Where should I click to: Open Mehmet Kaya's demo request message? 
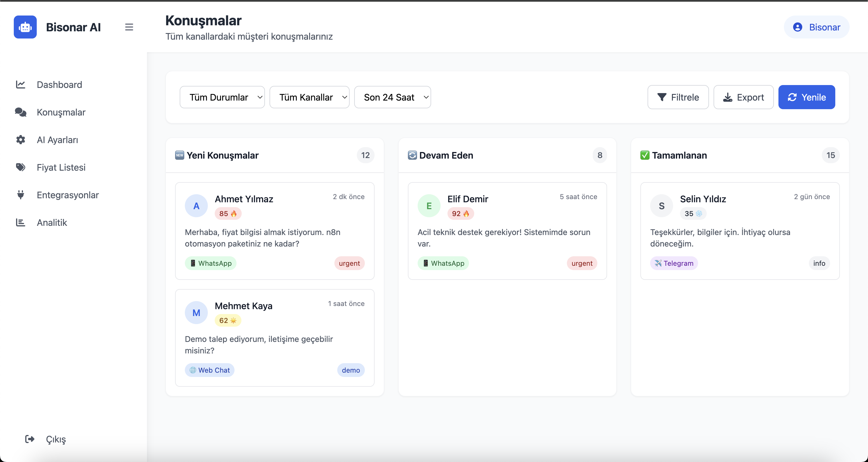(x=259, y=345)
